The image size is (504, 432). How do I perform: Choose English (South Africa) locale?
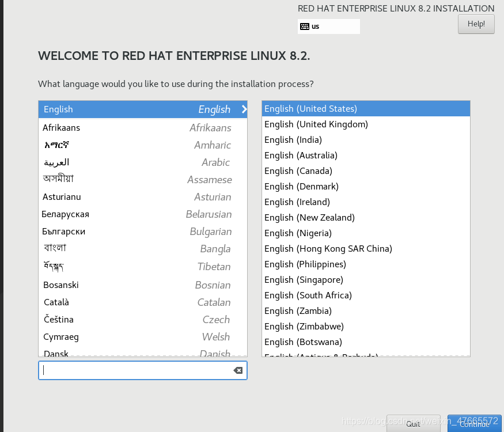click(366, 295)
